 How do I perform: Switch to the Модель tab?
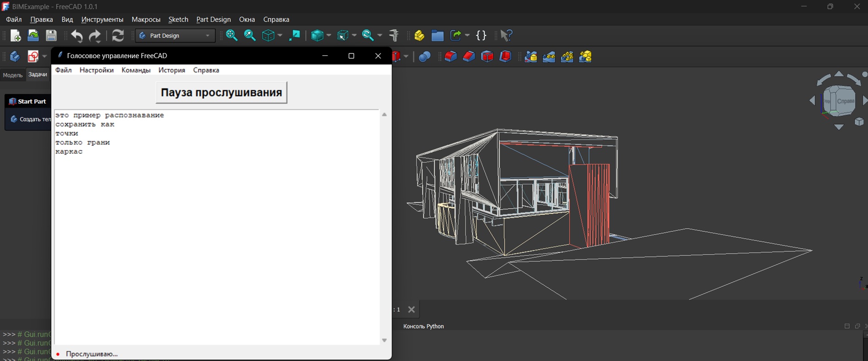[x=12, y=75]
